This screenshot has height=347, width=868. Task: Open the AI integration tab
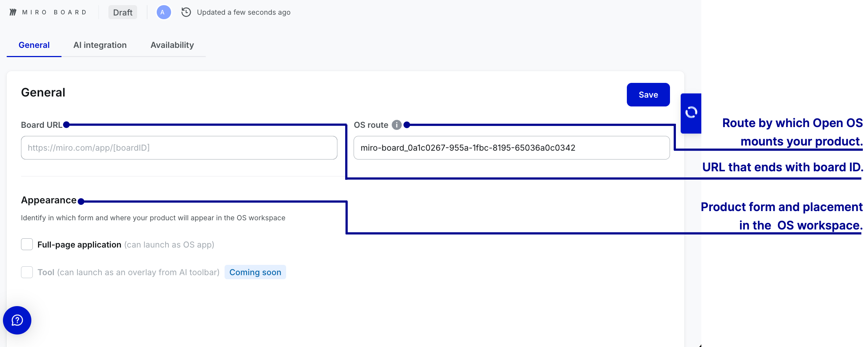tap(100, 45)
